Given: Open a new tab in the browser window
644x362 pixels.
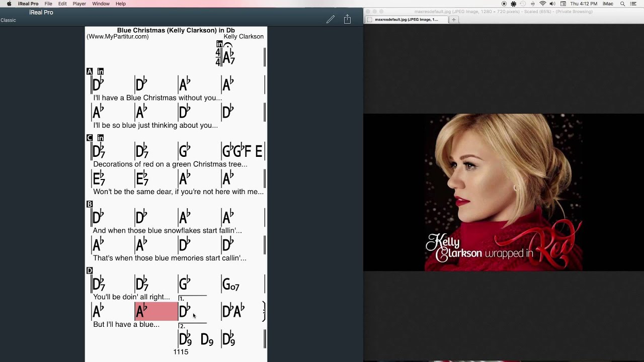Looking at the screenshot, I should point(454,20).
